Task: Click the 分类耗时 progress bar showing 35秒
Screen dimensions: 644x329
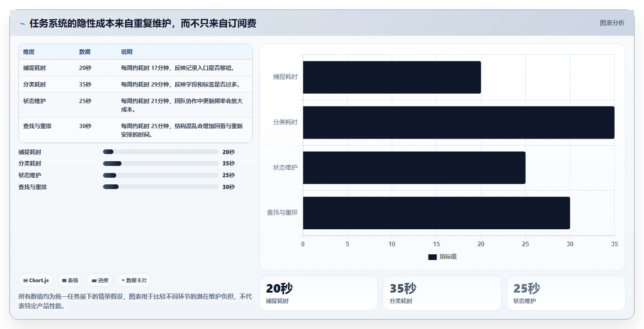Action: [x=161, y=164]
